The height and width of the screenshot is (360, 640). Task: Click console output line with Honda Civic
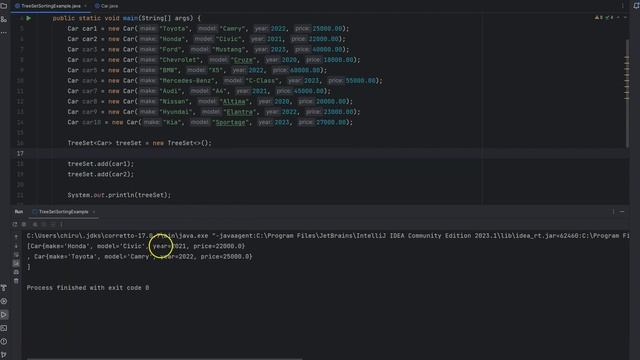coord(136,246)
